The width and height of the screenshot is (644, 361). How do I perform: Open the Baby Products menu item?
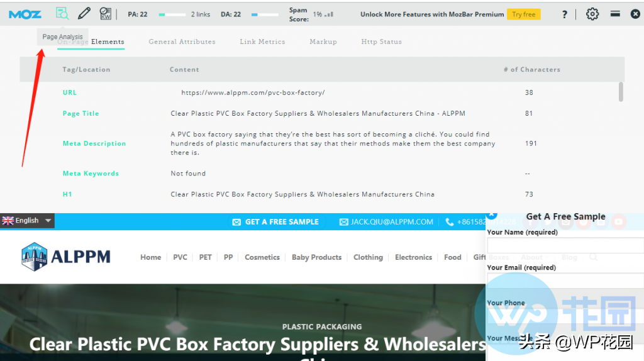[x=317, y=257]
